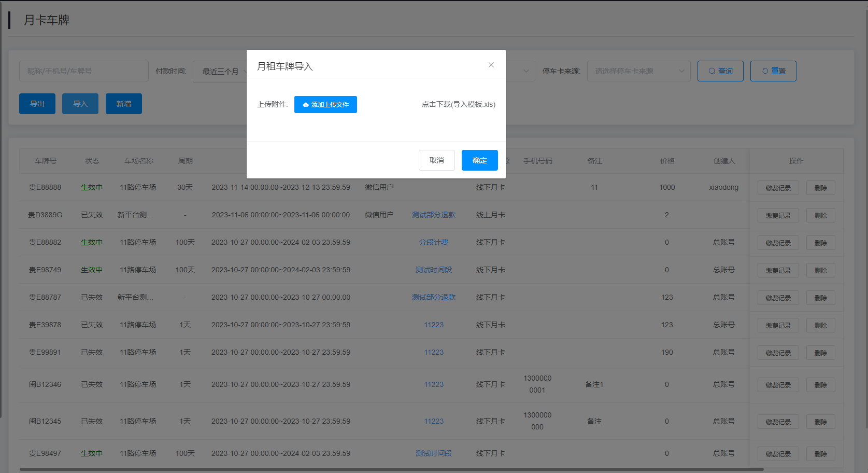Click the horizontal scrollbar under the table
The image size is (868, 473).
coord(391,469)
